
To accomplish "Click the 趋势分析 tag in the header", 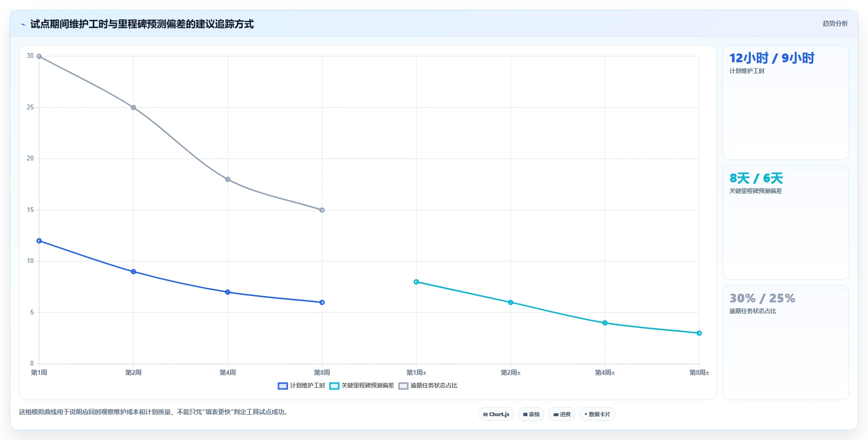I will point(835,23).
